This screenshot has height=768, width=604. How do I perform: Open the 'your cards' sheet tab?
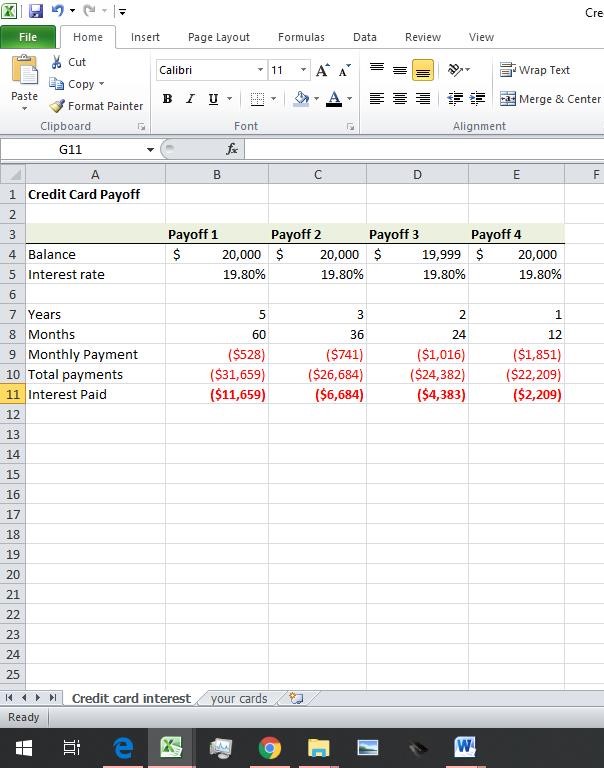(x=239, y=698)
